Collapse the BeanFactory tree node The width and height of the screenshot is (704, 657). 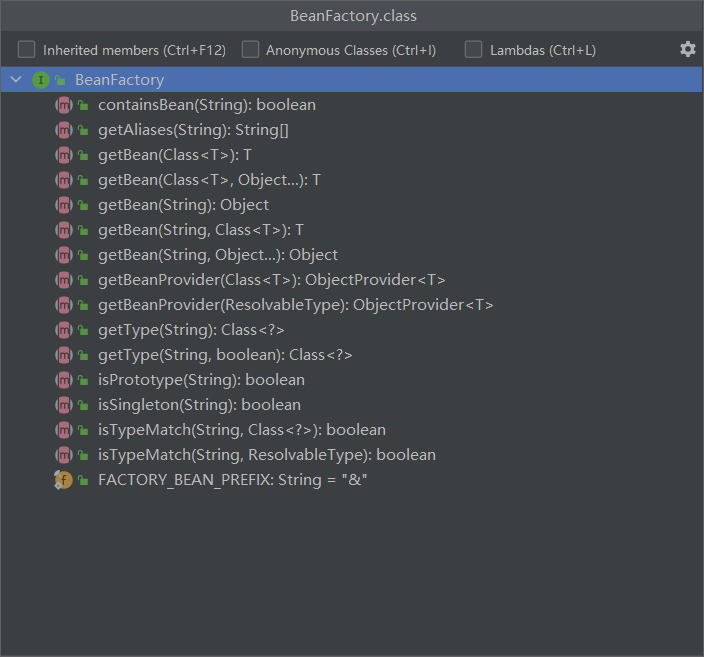click(x=15, y=80)
